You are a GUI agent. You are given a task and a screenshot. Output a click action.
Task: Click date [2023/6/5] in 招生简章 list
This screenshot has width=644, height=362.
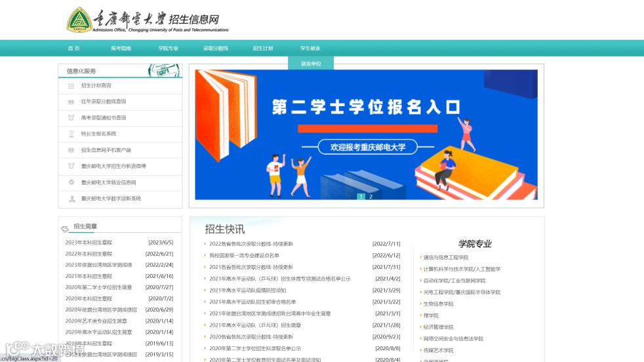161,243
